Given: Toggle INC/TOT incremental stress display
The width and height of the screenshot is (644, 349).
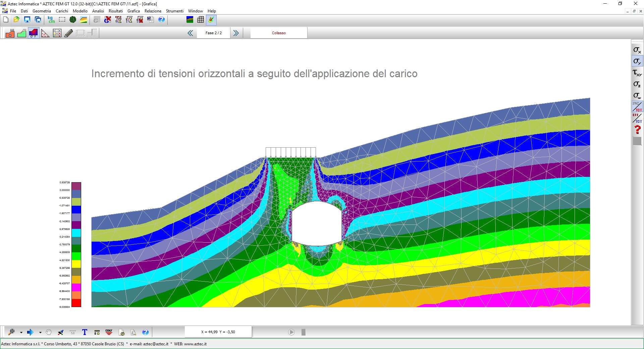Looking at the screenshot, I should [637, 107].
